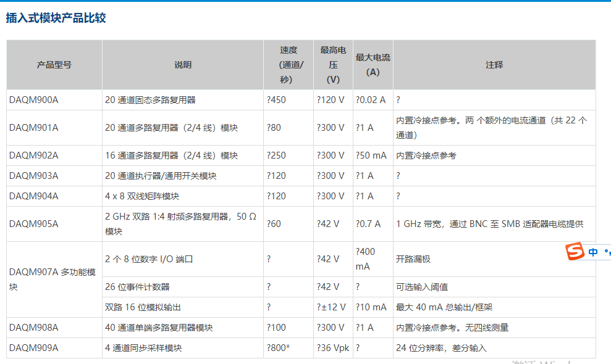Click the 内置冷接点参考 note for DAQM902A
Viewport: 611px width, 364px height.
(x=425, y=155)
